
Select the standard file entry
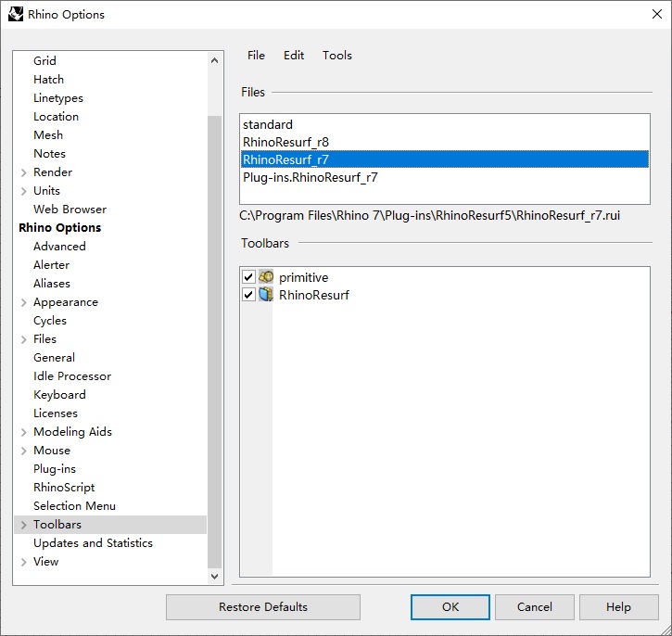[444, 125]
